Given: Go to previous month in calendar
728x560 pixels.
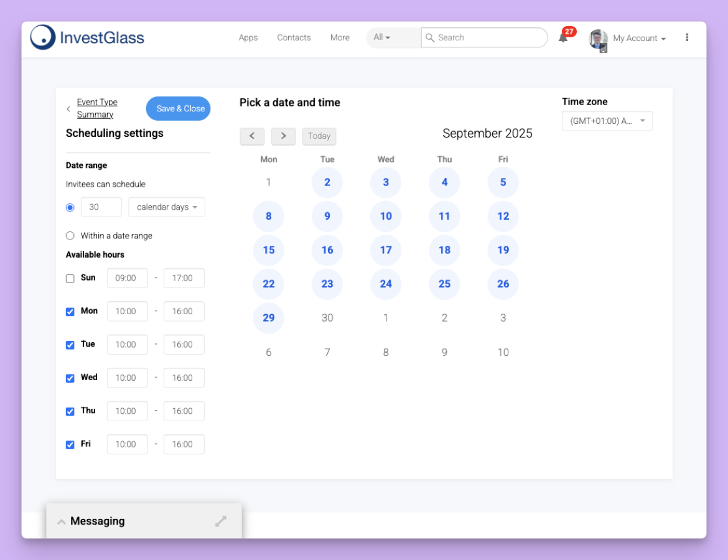Looking at the screenshot, I should tap(252, 136).
